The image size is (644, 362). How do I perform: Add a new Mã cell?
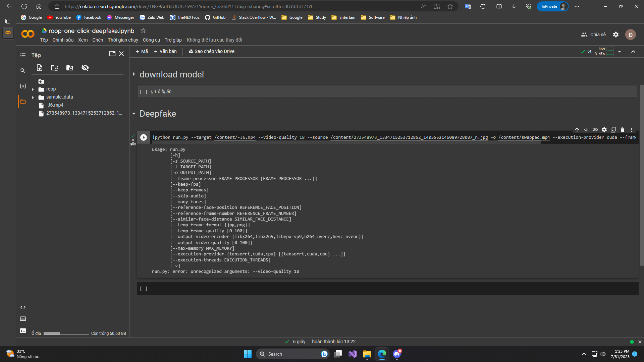click(142, 51)
